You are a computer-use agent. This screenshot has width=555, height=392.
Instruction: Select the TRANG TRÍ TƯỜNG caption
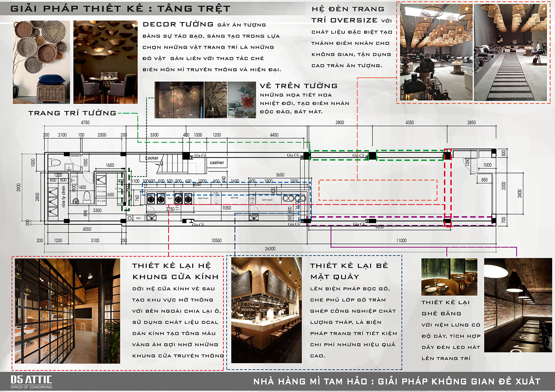[72, 113]
